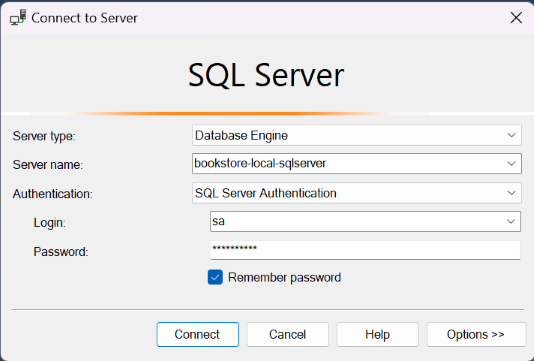Open the Authentication dropdown arrow
534x361 pixels.
pyautogui.click(x=511, y=193)
